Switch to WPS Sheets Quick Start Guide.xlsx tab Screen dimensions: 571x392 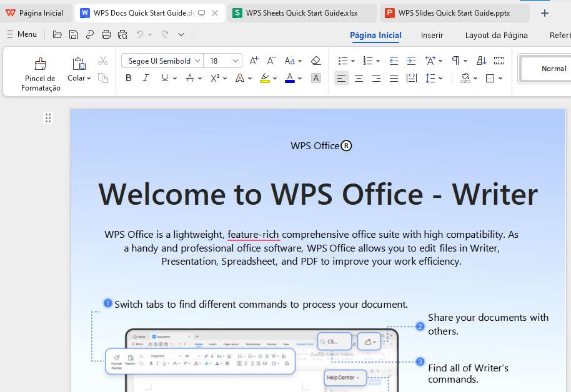coord(302,13)
